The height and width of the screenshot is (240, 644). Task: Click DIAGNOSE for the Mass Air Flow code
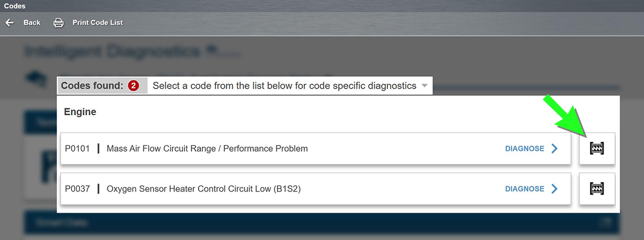point(524,148)
